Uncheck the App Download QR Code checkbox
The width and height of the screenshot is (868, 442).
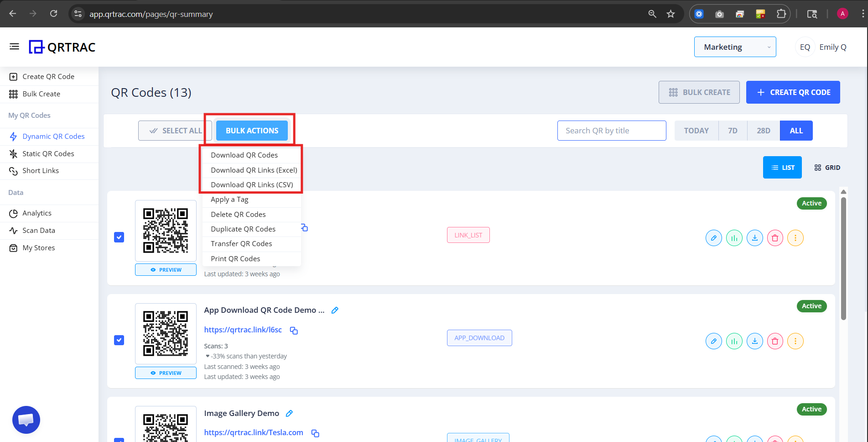pyautogui.click(x=119, y=340)
